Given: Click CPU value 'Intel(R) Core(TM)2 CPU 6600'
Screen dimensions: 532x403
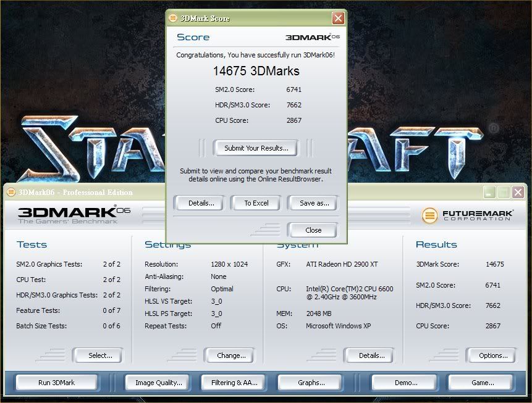Looking at the screenshot, I should pyautogui.click(x=350, y=289).
